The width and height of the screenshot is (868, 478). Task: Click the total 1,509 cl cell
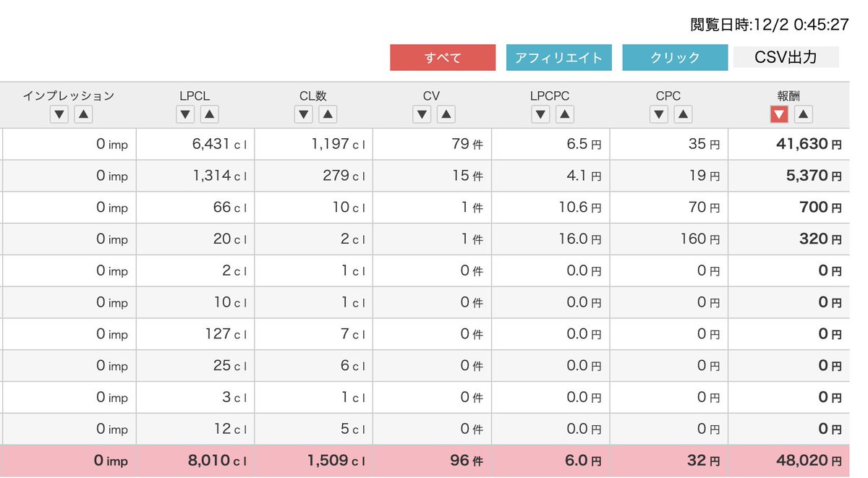[x=314, y=461]
